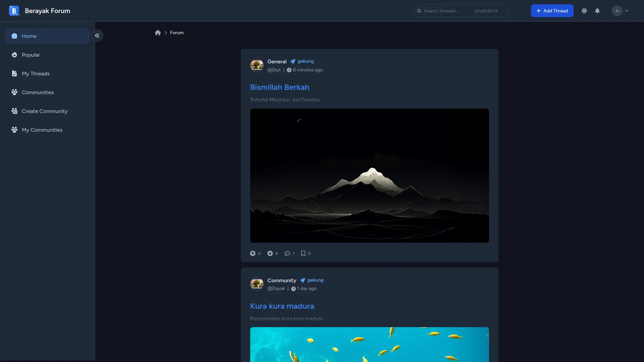The width and height of the screenshot is (644, 362).
Task: Join General community via gabung link
Action: coord(305,61)
